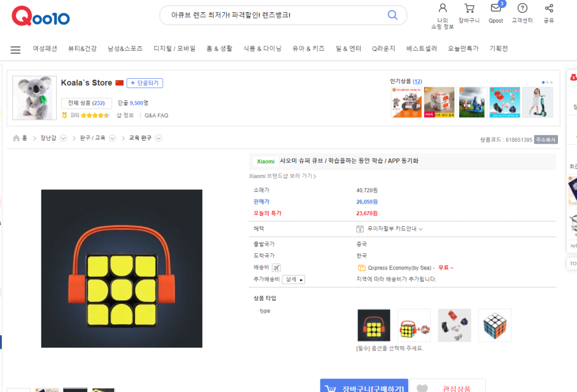The height and width of the screenshot is (392, 577).
Task: Select the cube plus fidget combo option
Action: 414,325
